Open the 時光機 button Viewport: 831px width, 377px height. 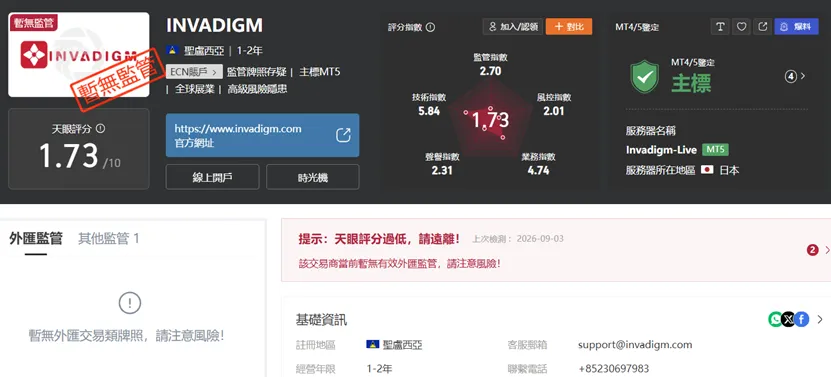(x=313, y=177)
